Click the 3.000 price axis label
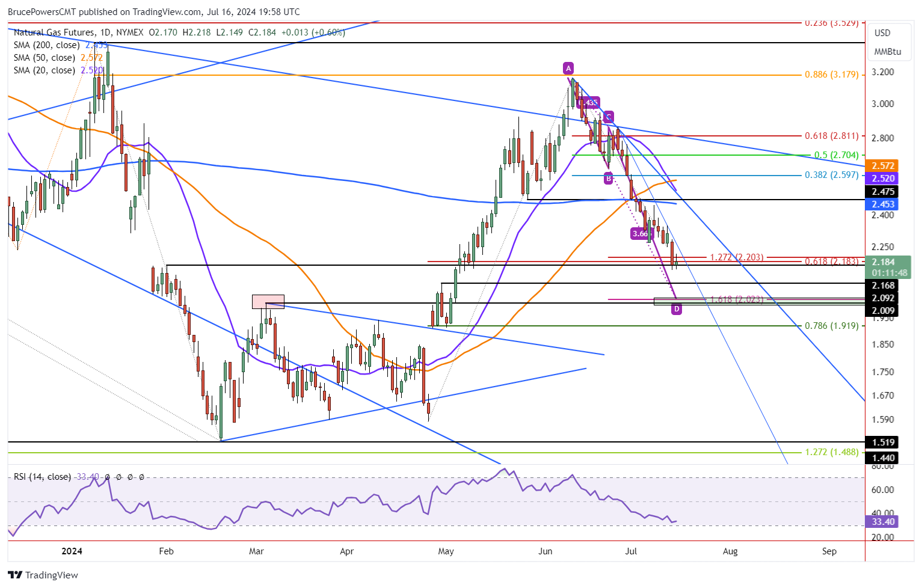 tap(882, 103)
